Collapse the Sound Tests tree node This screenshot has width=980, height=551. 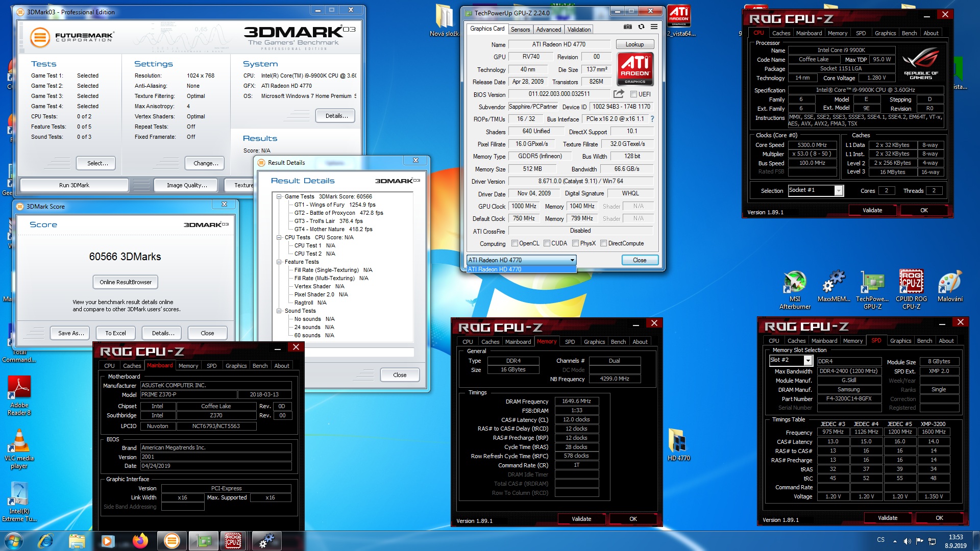click(279, 311)
